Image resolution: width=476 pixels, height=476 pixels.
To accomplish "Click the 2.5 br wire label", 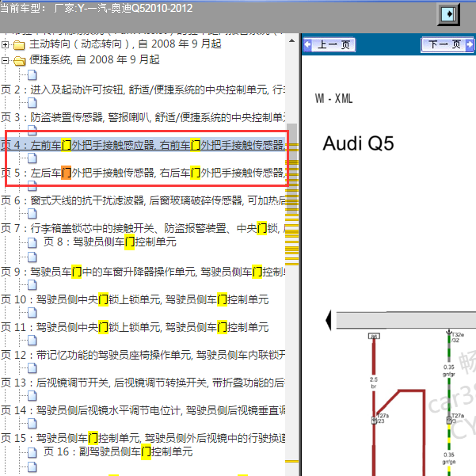I will [x=373, y=383].
